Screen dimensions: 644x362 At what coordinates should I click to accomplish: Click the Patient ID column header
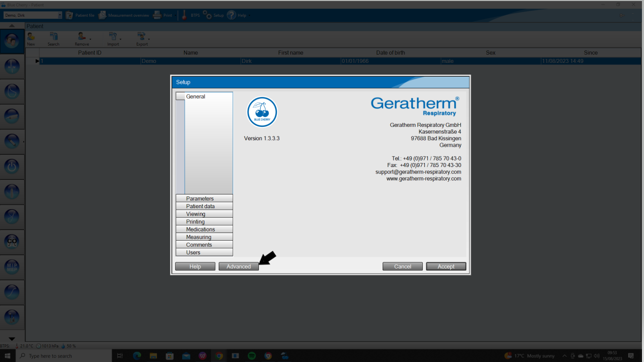[x=90, y=53]
